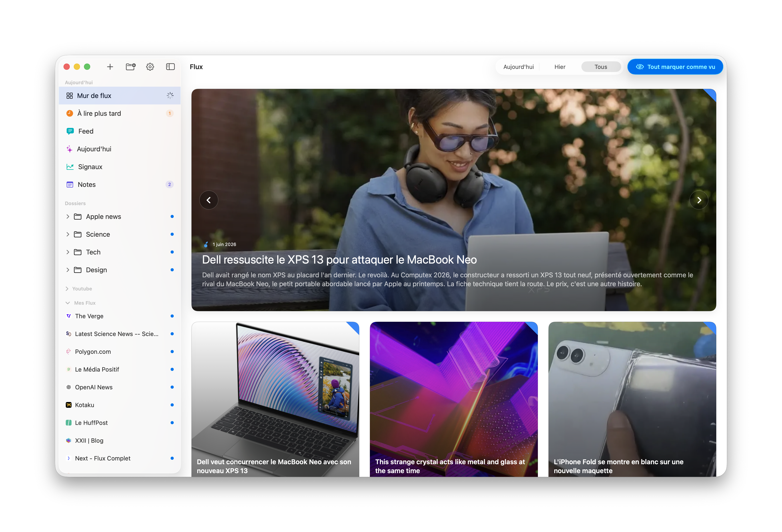The width and height of the screenshot is (782, 532).
Task: Click the new folder icon in toolbar
Action: [x=131, y=67]
